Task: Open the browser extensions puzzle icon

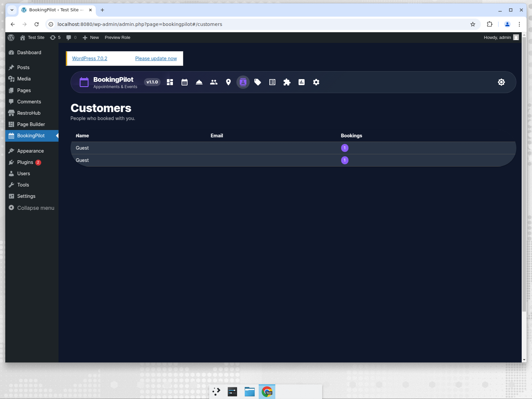Action: (x=489, y=24)
